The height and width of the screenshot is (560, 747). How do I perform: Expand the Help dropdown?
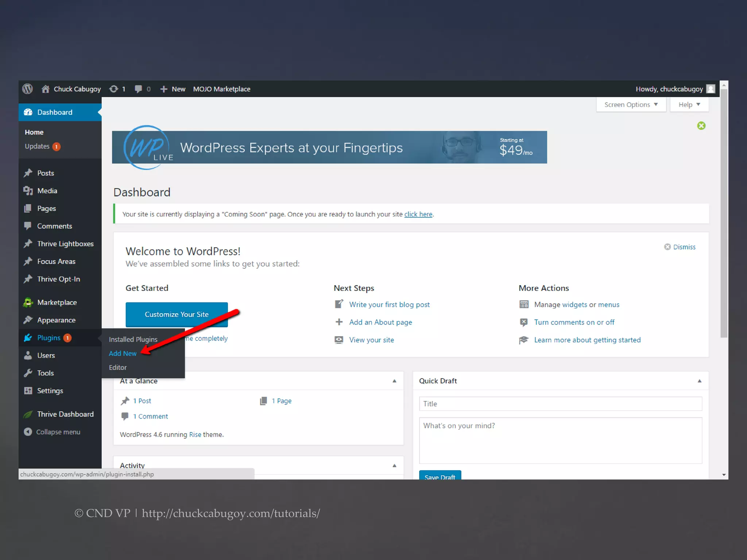click(x=689, y=105)
